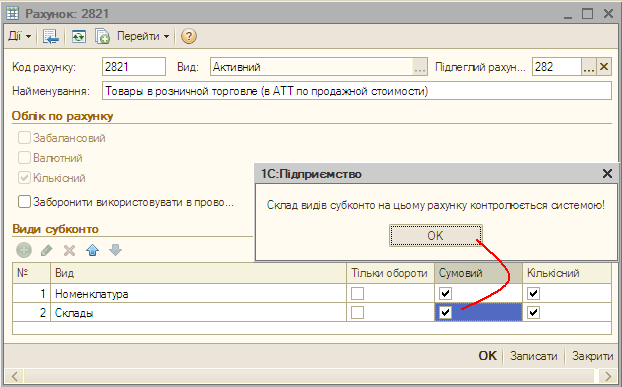
Task: Open help with the question mark icon
Action: click(x=188, y=36)
